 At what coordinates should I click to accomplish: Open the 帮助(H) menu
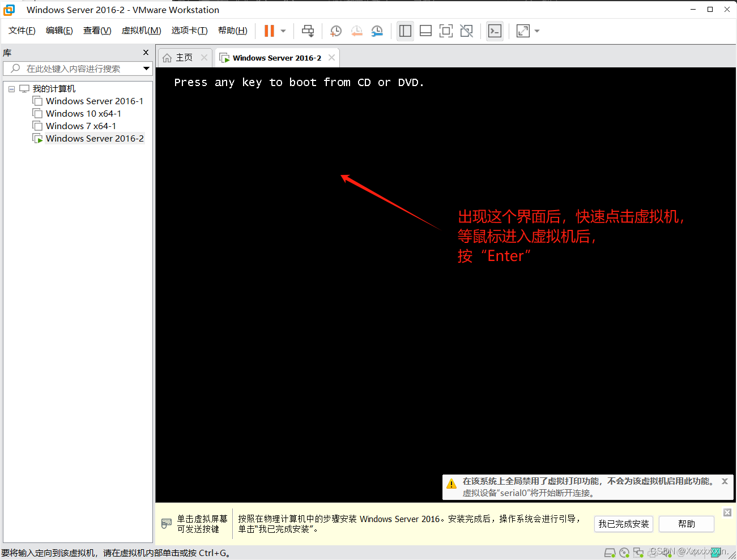coord(233,31)
